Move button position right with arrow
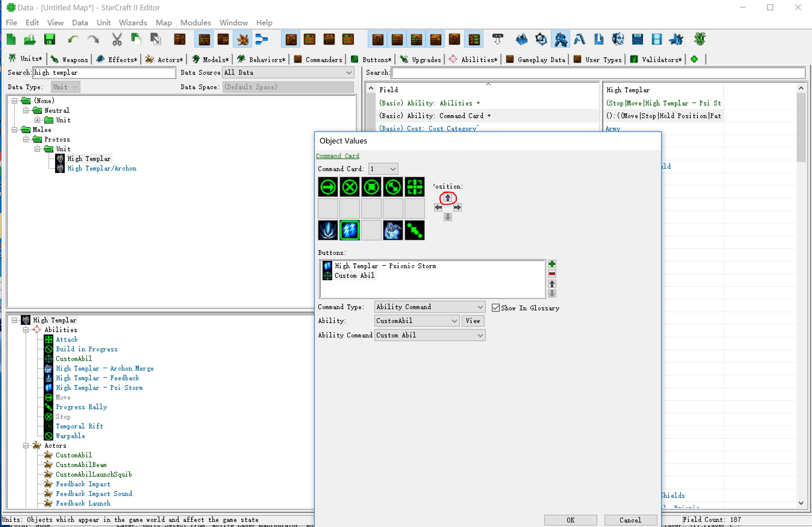The width and height of the screenshot is (812, 527). (x=457, y=208)
